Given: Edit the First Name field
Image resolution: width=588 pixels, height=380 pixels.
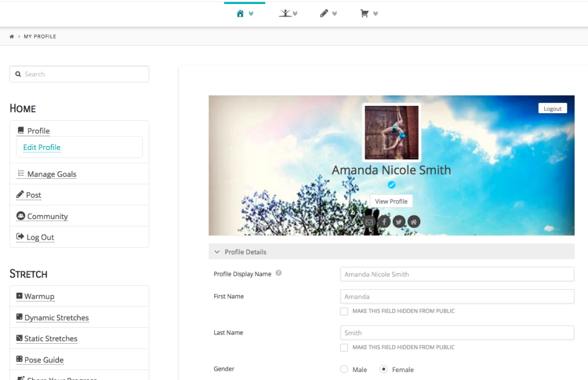Looking at the screenshot, I should [x=457, y=297].
